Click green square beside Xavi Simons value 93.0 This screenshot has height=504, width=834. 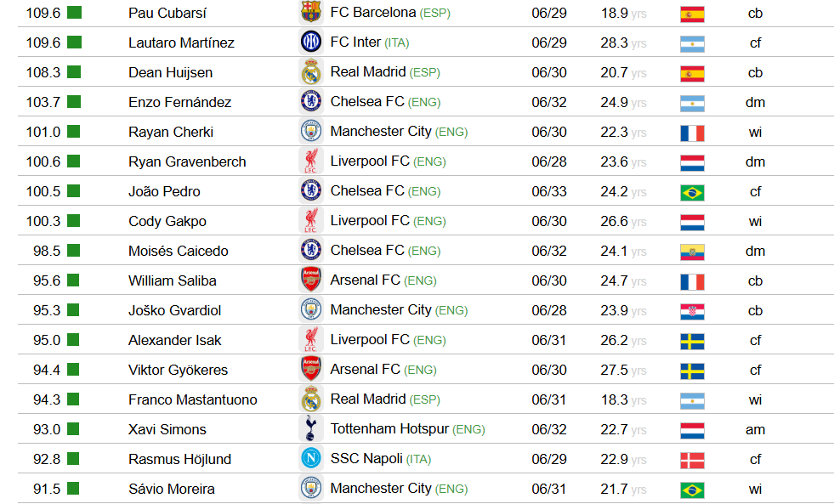73,428
